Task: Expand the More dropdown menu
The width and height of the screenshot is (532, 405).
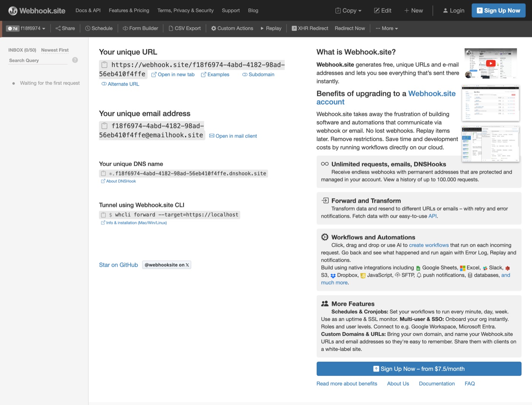Action: [387, 29]
